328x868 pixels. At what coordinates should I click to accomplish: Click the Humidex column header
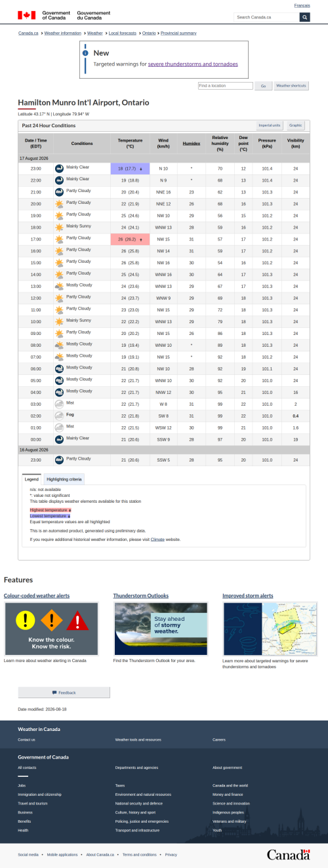[192, 143]
